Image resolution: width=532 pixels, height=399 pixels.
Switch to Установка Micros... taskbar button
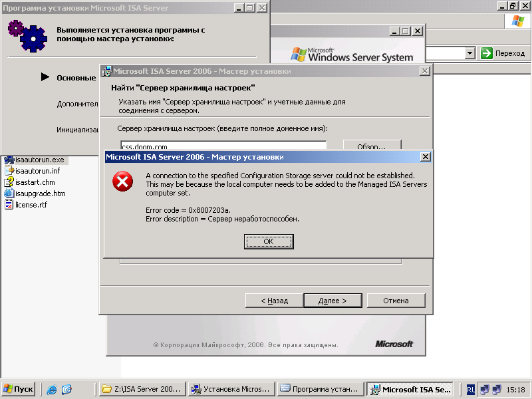pyautogui.click(x=231, y=389)
